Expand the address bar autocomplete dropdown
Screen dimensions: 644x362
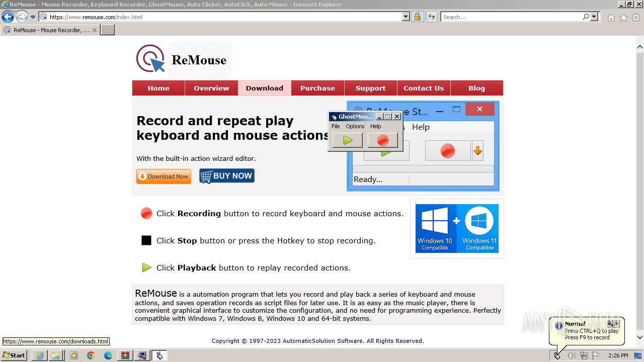tap(406, 17)
